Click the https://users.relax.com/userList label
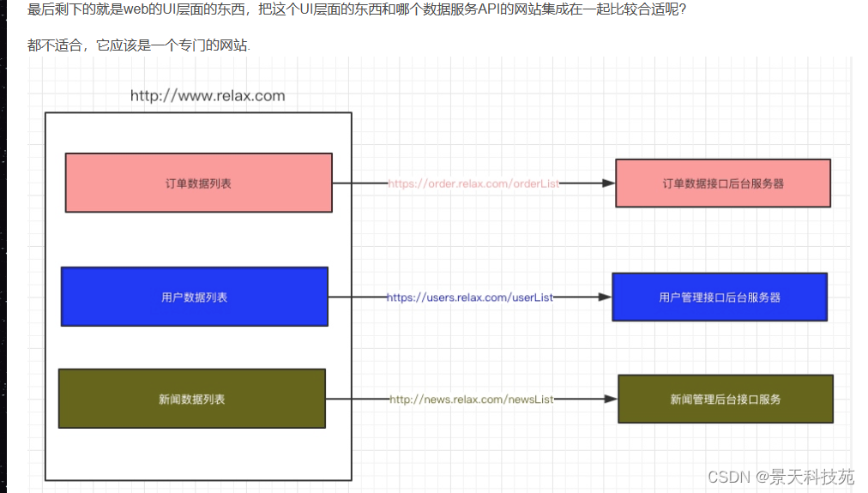868x493 pixels. coord(470,298)
